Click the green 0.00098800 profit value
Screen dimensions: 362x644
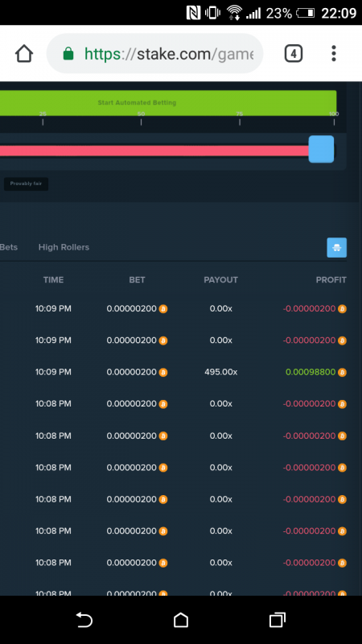click(311, 372)
